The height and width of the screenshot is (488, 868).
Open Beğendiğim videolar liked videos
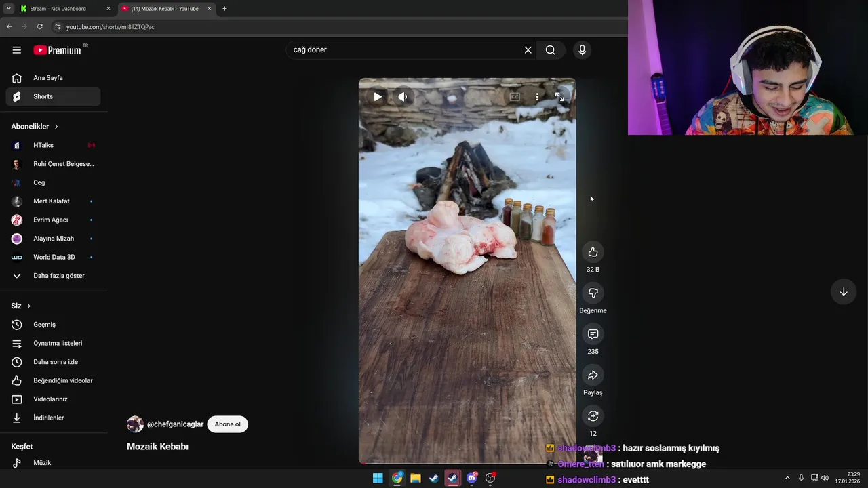pyautogui.click(x=53, y=380)
